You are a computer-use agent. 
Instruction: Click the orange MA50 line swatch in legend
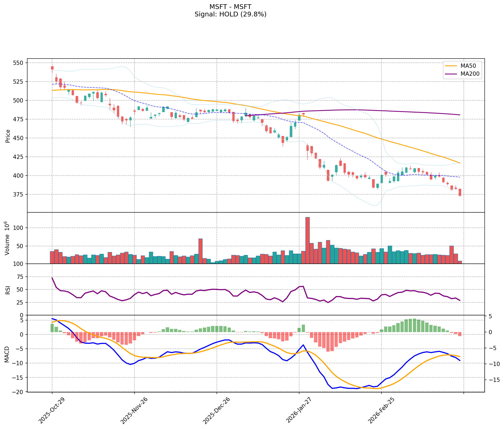tap(451, 66)
